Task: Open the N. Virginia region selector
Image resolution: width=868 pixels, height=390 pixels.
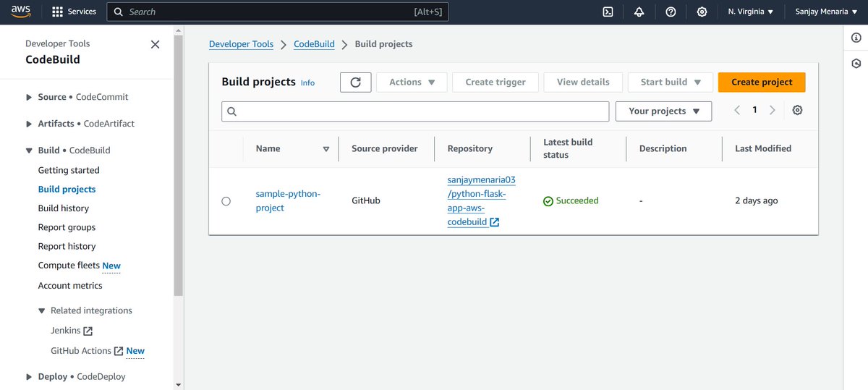Action: (x=751, y=12)
